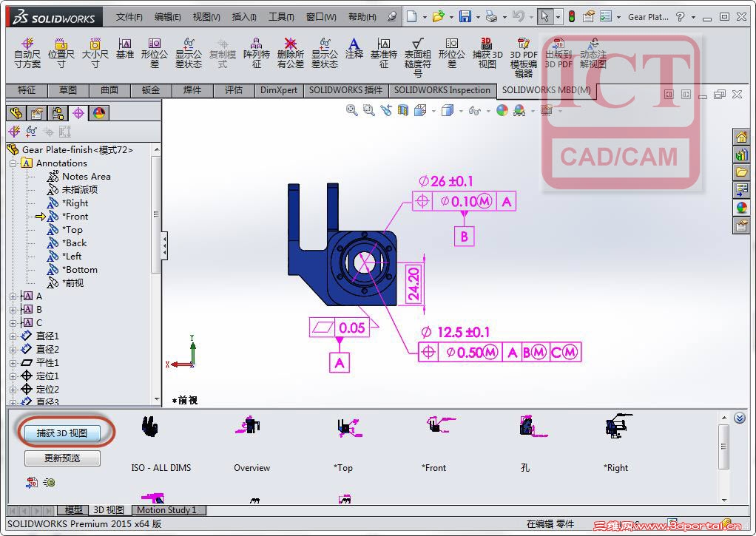Screen dimensions: 756x536
Task: Switch to DimXpert ribbon tab
Action: pyautogui.click(x=279, y=90)
